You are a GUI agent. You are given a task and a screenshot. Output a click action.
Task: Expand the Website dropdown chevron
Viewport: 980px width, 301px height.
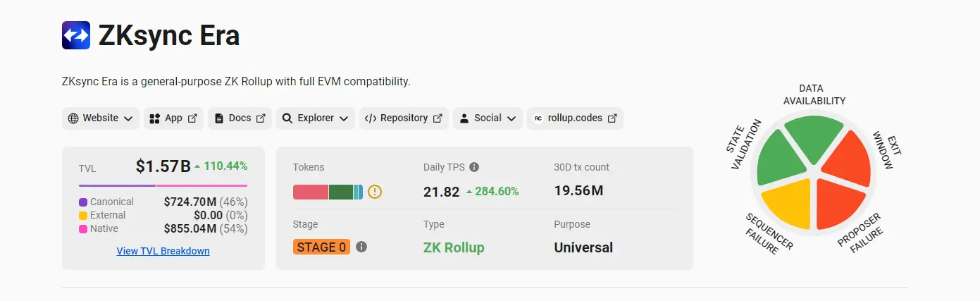point(128,118)
